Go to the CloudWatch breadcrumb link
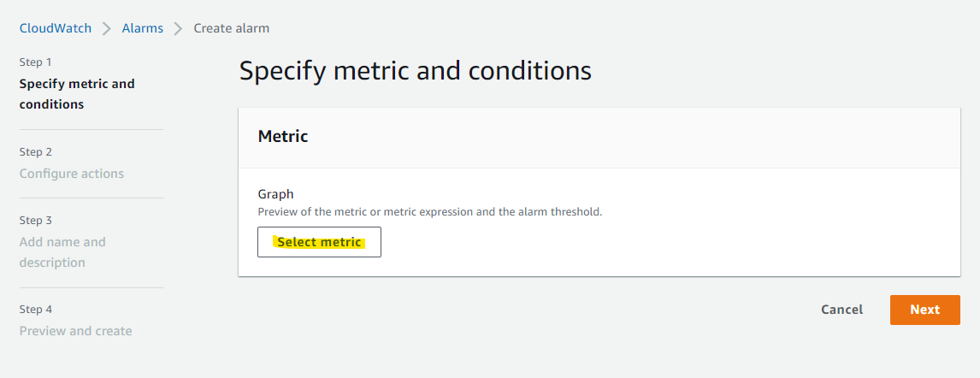The image size is (980, 378). (x=56, y=28)
